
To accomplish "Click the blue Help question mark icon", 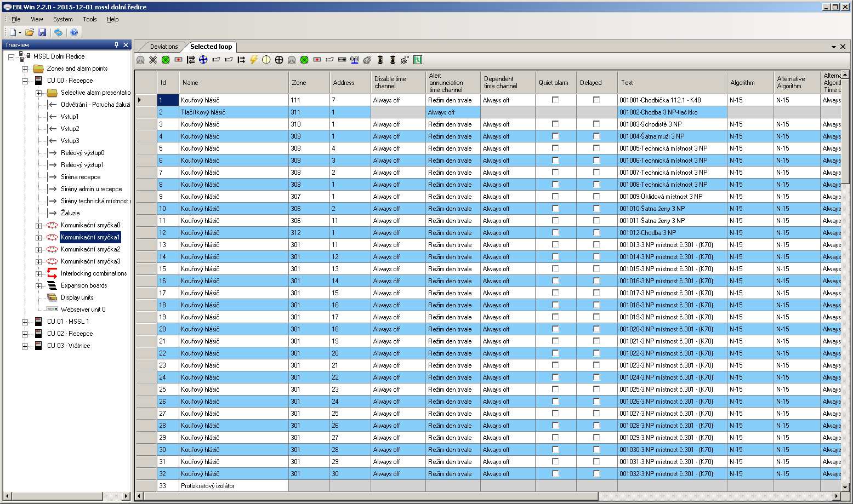I will point(74,32).
